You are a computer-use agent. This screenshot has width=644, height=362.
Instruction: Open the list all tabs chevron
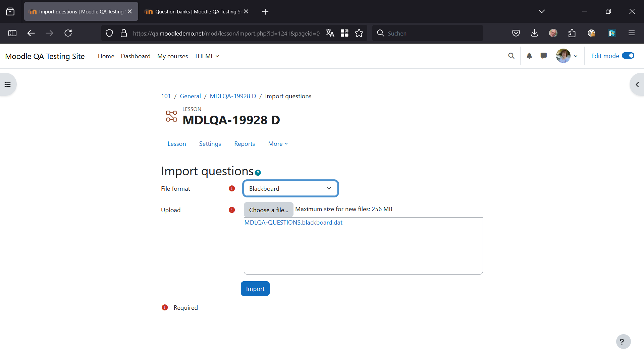click(542, 12)
